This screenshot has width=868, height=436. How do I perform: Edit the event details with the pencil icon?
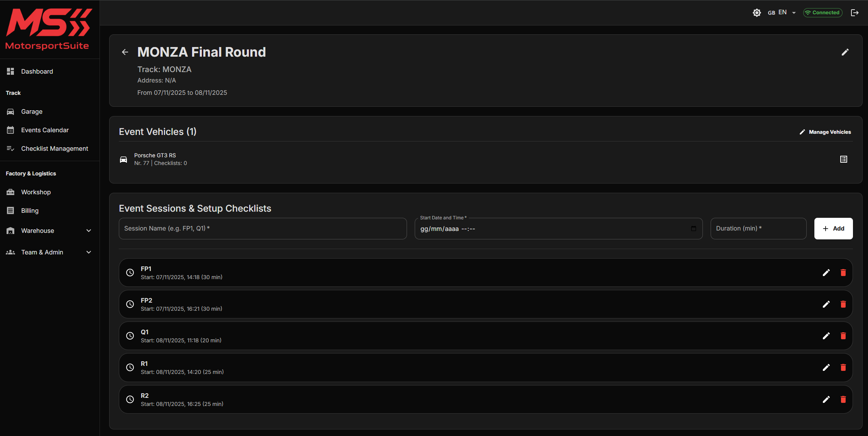click(845, 52)
